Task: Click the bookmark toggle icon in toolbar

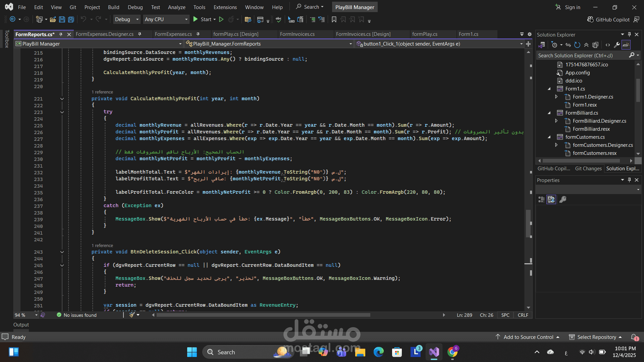Action: coord(334,19)
